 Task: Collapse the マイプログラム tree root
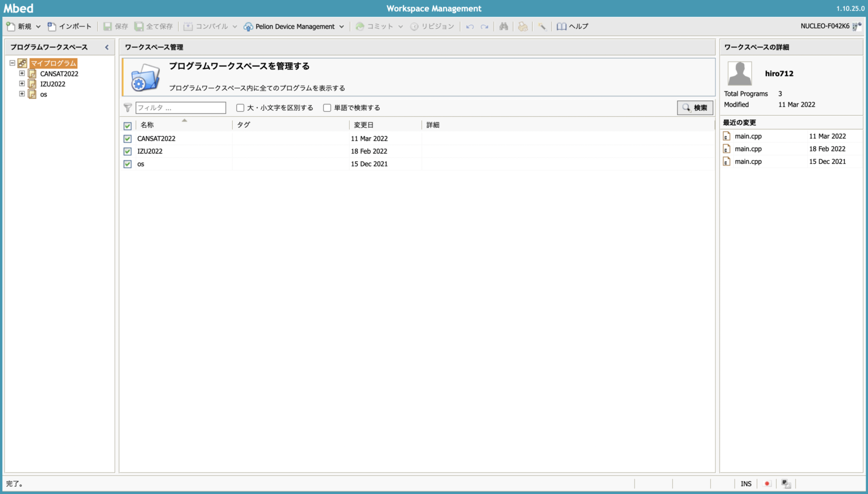click(x=12, y=63)
